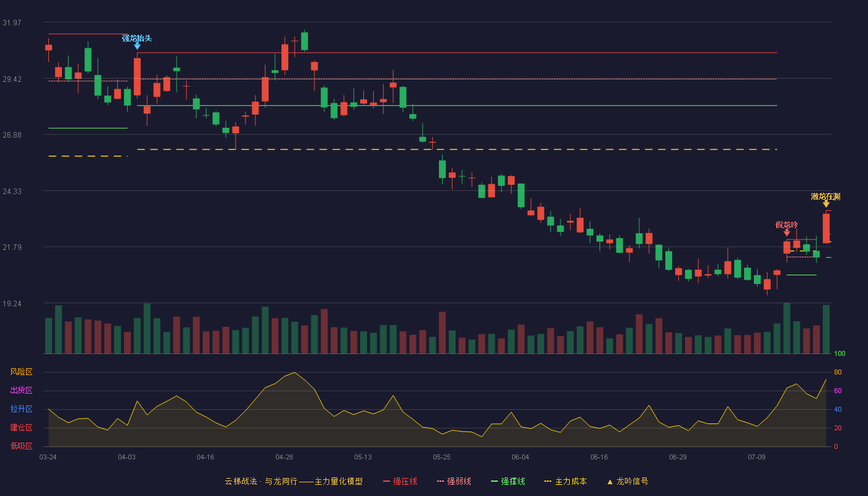Click the large red candle under 强龙抬头
Viewport: 868px width, 496px height.
point(137,76)
